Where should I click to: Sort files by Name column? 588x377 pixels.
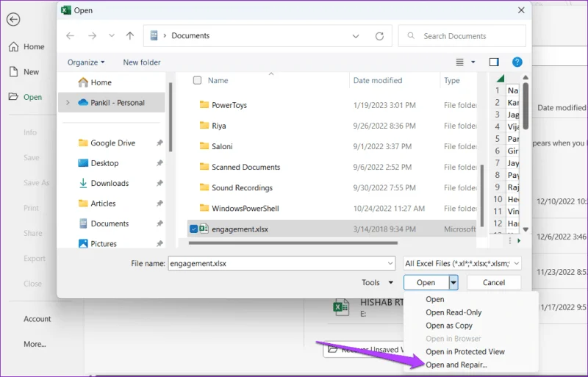click(218, 80)
